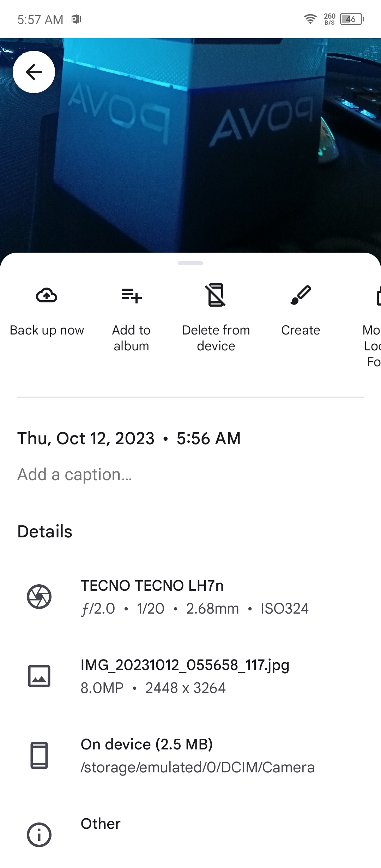The image size is (381, 868).
Task: Tap the phone device storage icon
Action: pyautogui.click(x=39, y=755)
